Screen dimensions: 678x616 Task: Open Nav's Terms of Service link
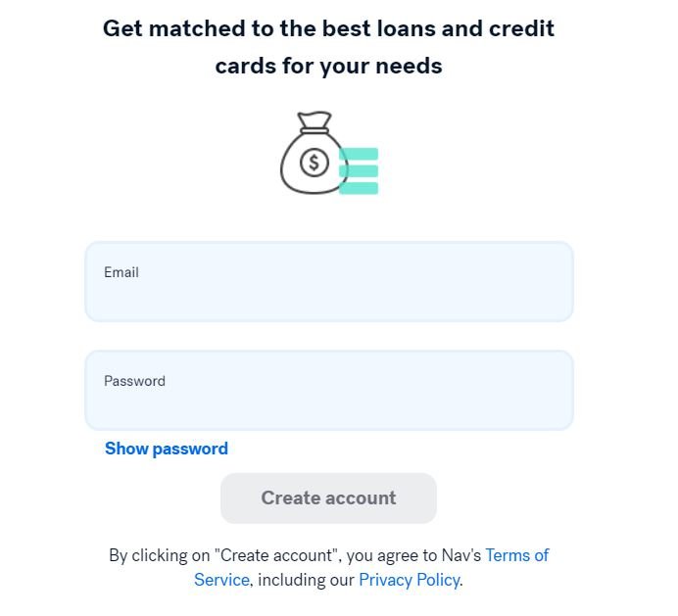[x=516, y=555]
